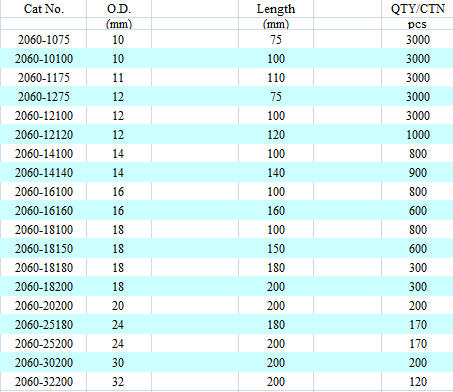Select the "pcs" unit label under QTY/CTN

(x=417, y=24)
